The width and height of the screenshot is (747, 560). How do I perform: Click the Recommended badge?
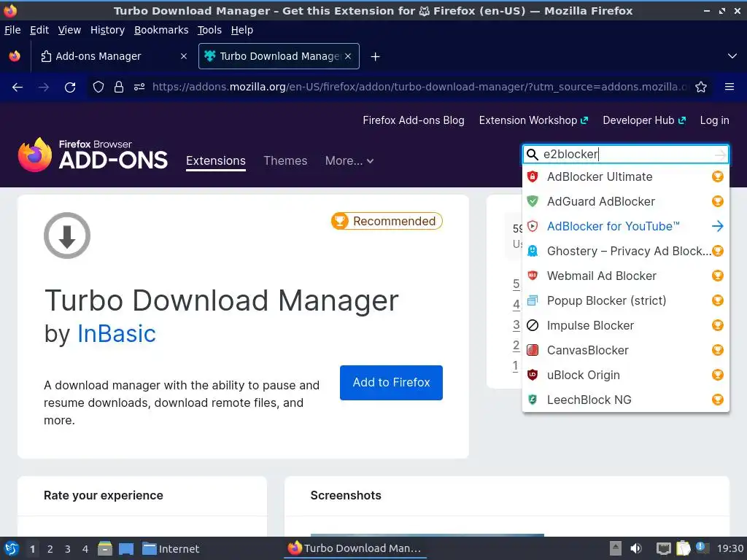(x=387, y=221)
